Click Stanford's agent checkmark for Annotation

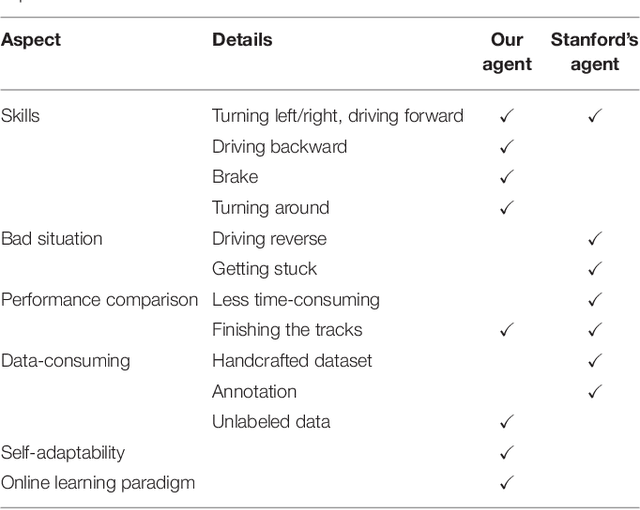click(x=596, y=392)
